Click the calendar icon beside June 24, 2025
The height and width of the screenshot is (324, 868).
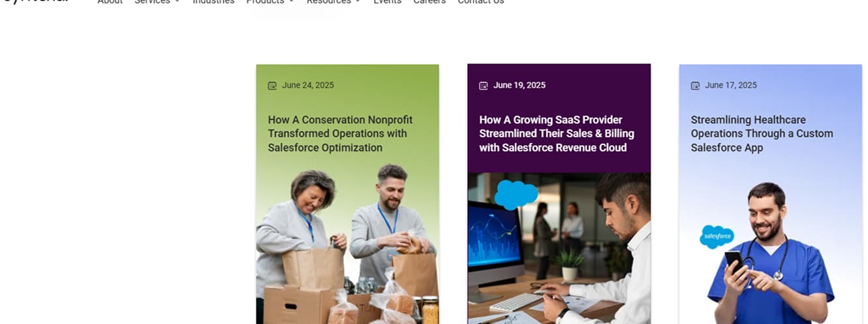(x=272, y=86)
